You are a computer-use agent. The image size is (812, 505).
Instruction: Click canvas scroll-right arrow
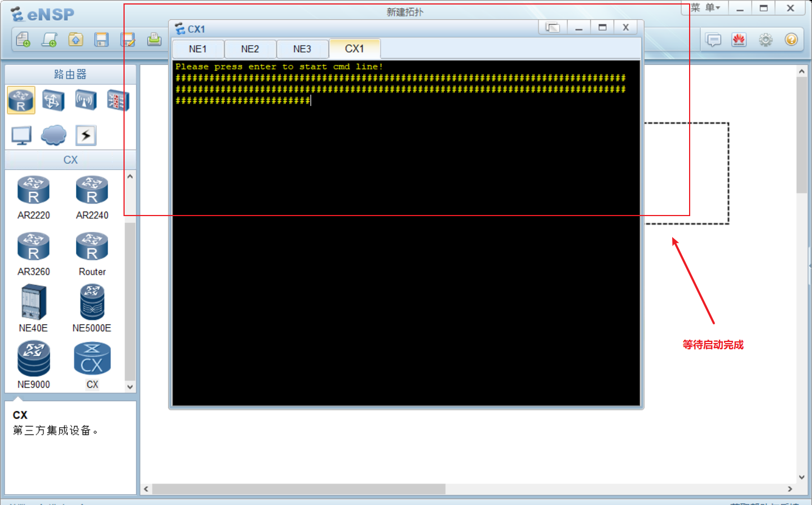[790, 489]
